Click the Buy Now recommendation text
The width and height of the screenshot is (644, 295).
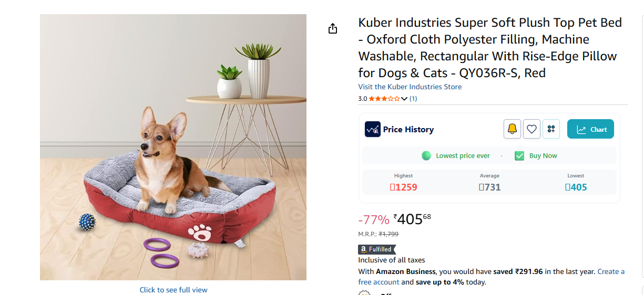click(543, 156)
